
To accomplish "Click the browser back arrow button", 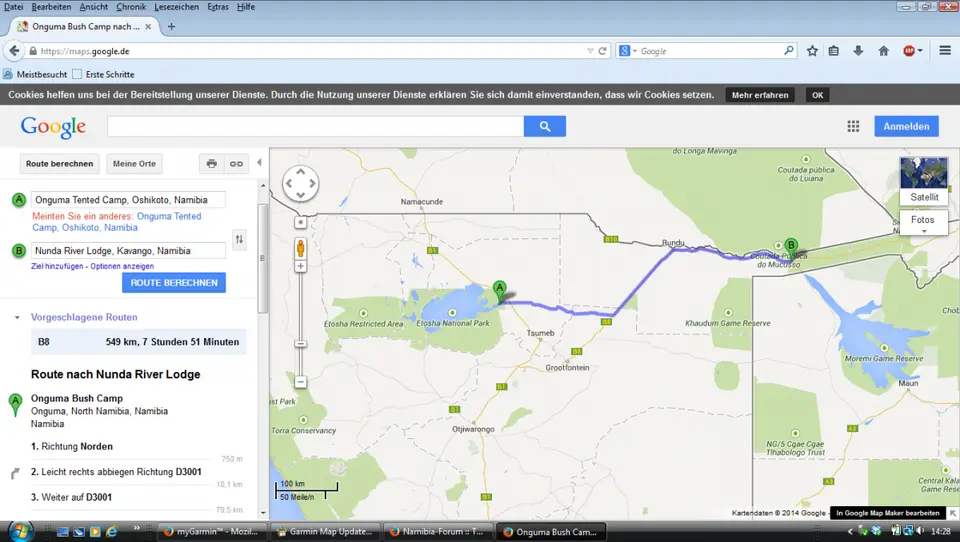I will tap(14, 51).
